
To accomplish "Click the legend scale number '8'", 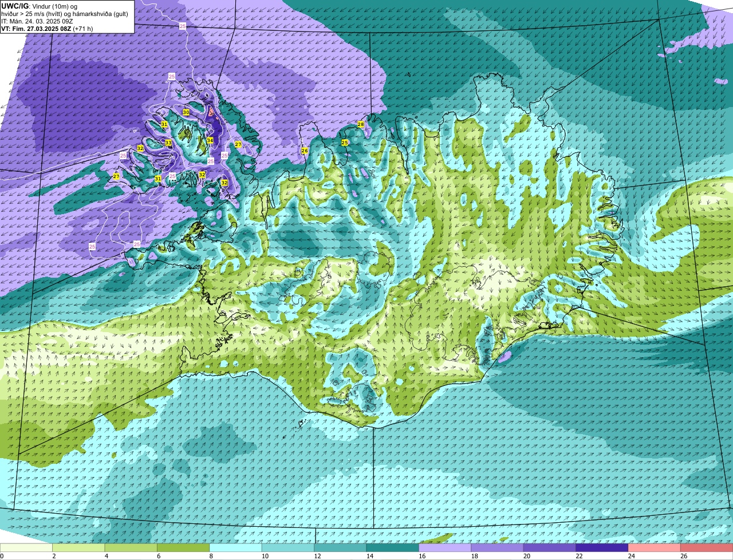I will click(211, 556).
